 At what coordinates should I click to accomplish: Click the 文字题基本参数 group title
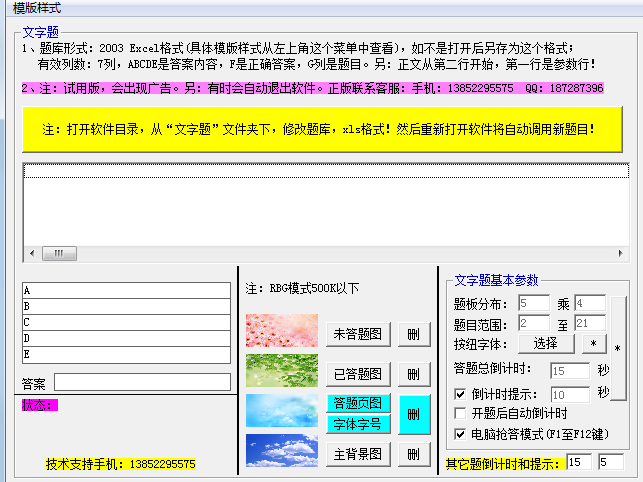[x=496, y=281]
